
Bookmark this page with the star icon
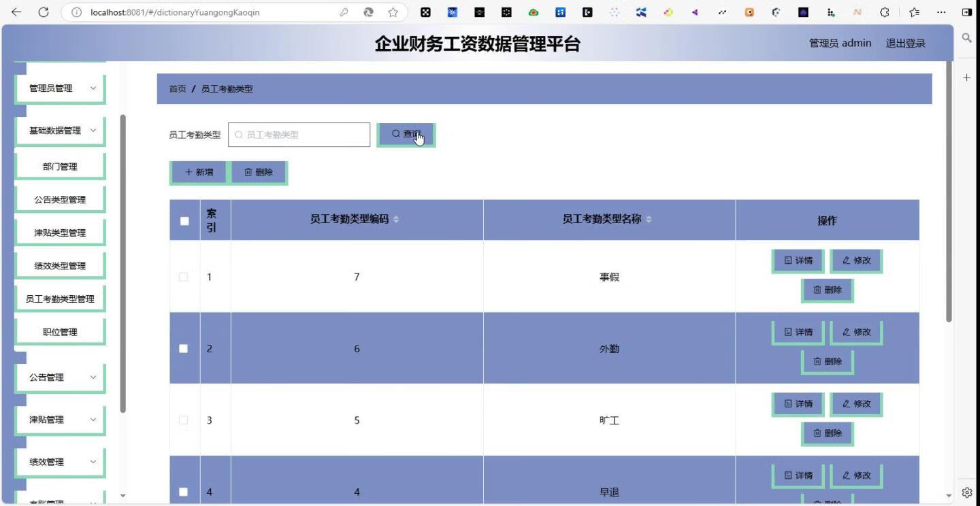coord(393,12)
